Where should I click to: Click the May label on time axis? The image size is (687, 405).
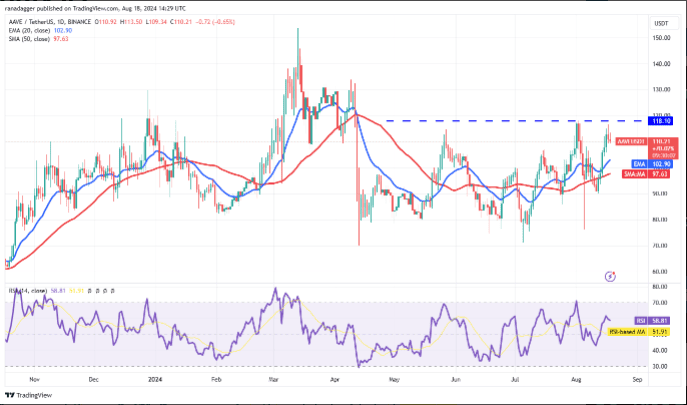click(394, 380)
